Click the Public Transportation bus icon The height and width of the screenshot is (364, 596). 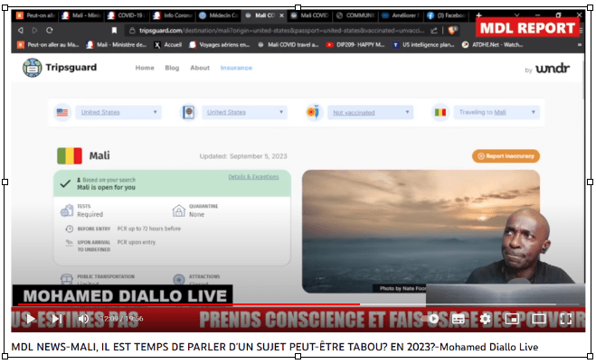click(67, 279)
